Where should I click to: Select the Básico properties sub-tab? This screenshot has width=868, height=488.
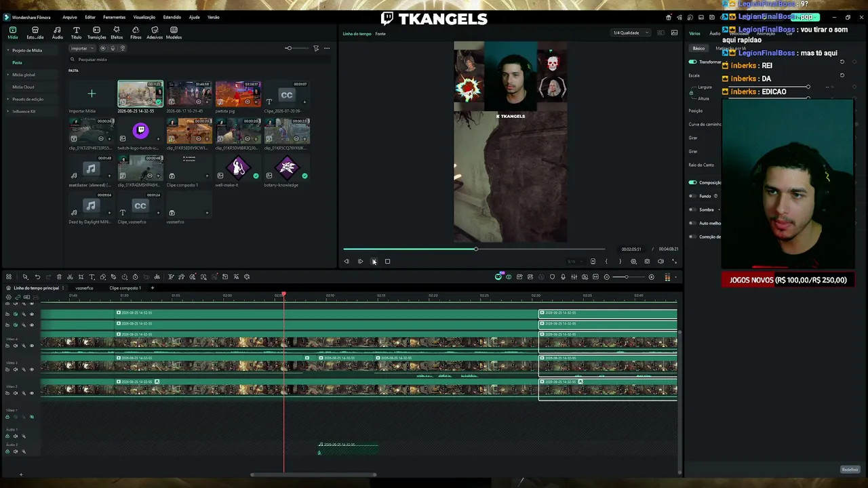(698, 48)
